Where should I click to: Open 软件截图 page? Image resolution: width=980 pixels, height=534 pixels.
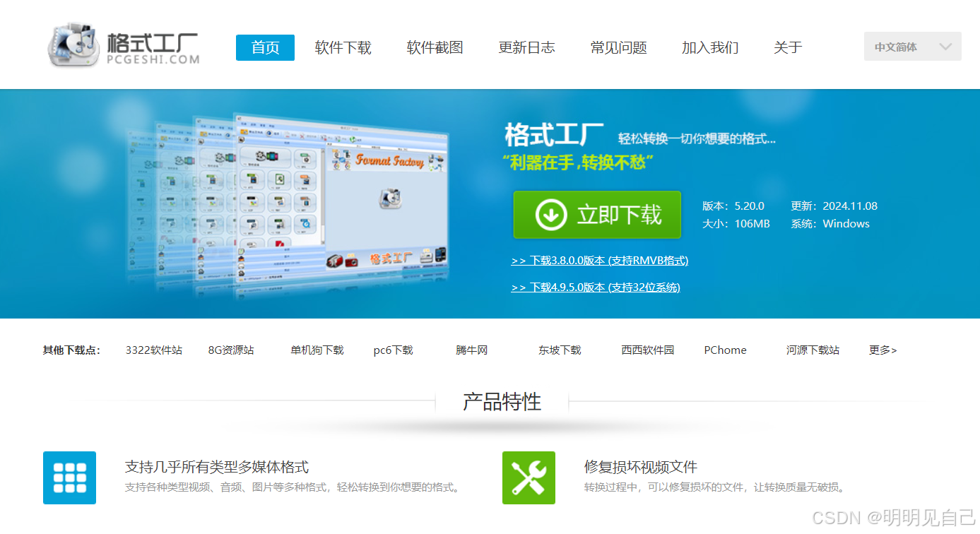tap(435, 47)
